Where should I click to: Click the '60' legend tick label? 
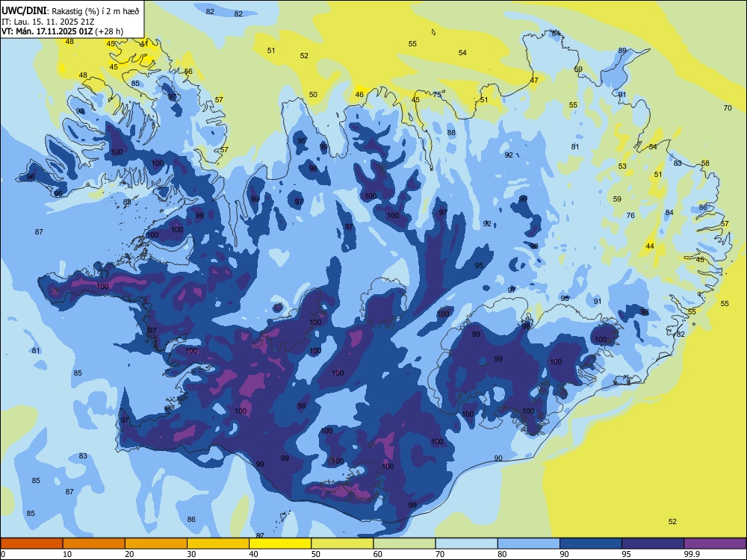(378, 554)
